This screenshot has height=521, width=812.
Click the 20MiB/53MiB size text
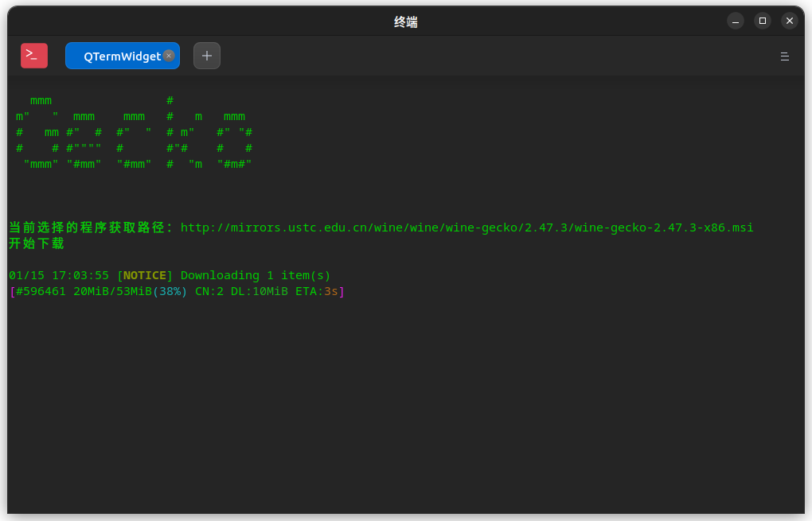(112, 291)
